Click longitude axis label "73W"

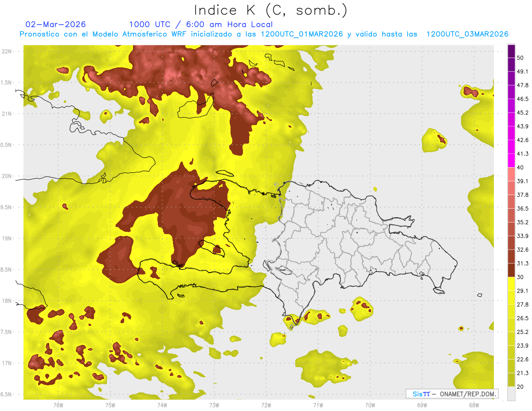click(x=214, y=405)
